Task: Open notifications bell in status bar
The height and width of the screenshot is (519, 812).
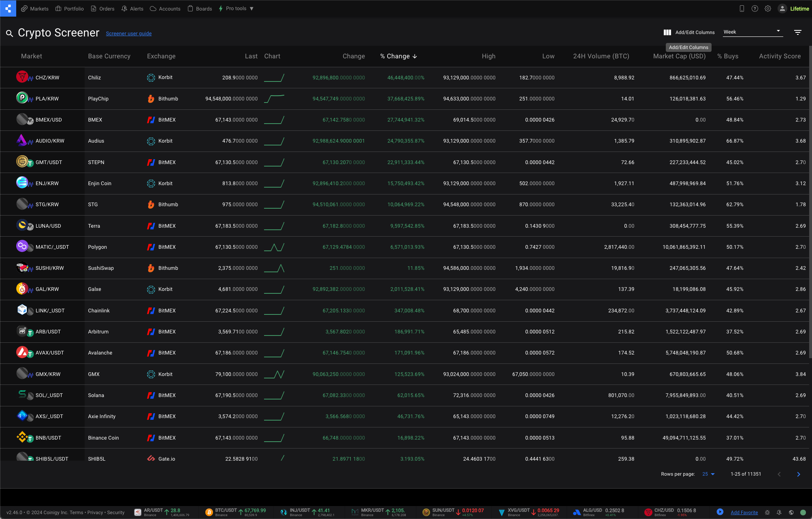Action: [x=779, y=513]
